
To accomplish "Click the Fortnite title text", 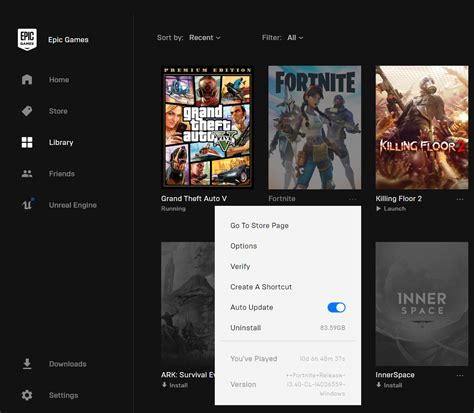I will tap(282, 199).
